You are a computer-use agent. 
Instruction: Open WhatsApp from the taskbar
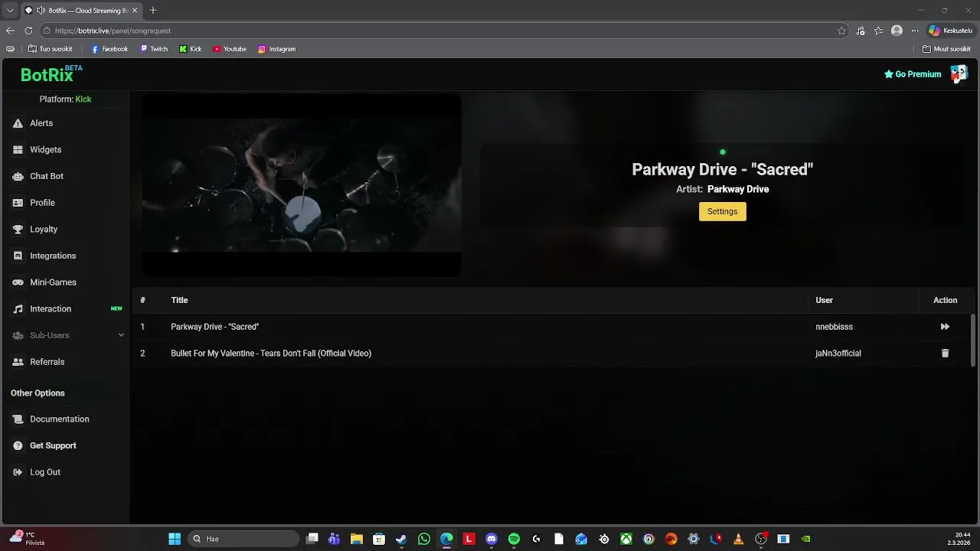coord(424,539)
